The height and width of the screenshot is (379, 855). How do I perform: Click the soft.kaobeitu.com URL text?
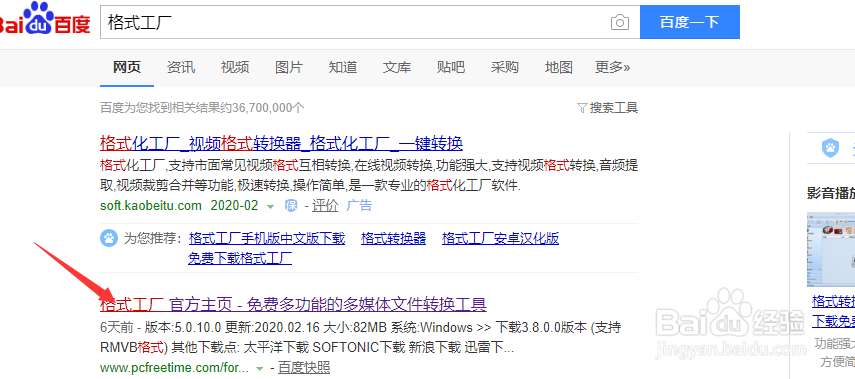(151, 206)
